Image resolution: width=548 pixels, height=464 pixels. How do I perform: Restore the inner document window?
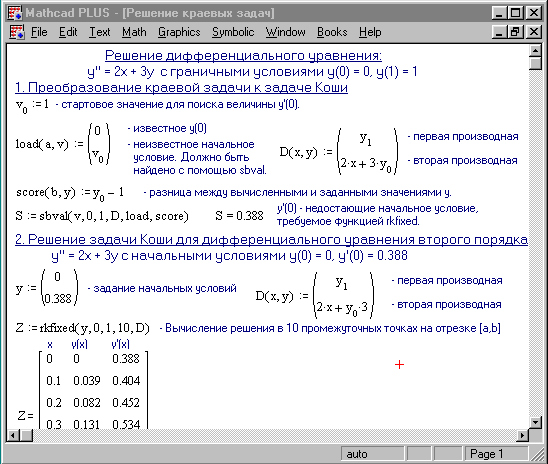pyautogui.click(x=515, y=32)
